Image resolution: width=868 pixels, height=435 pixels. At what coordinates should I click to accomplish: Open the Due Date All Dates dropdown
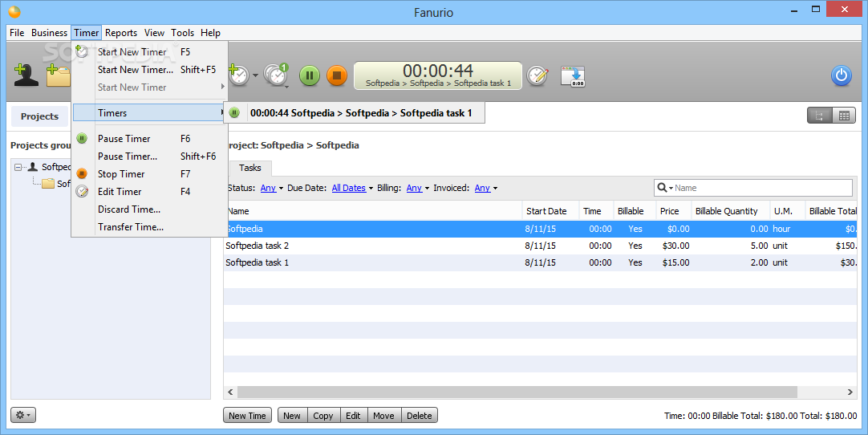tap(352, 189)
